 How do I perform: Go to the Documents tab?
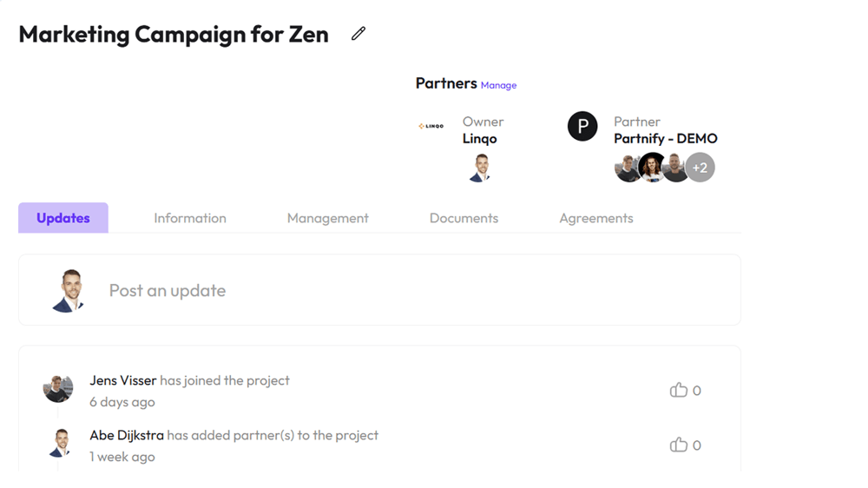[x=464, y=218]
